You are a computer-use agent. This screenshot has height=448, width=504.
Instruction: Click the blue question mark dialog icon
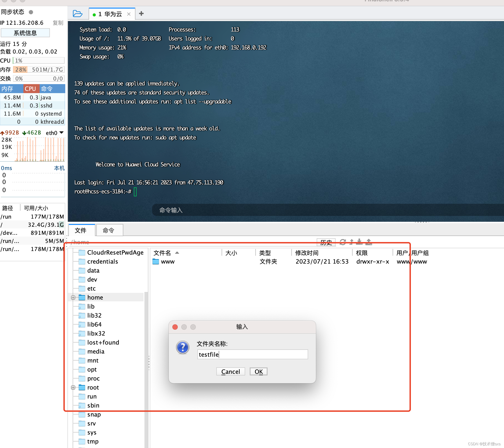pyautogui.click(x=183, y=347)
